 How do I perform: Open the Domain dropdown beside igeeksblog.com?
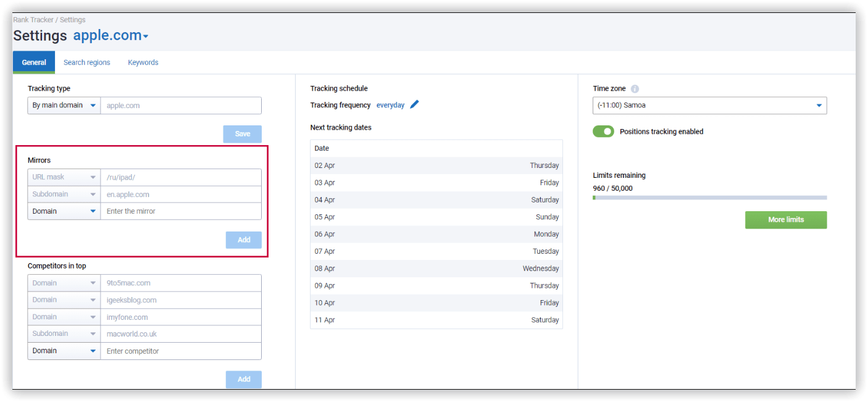pyautogui.click(x=64, y=300)
